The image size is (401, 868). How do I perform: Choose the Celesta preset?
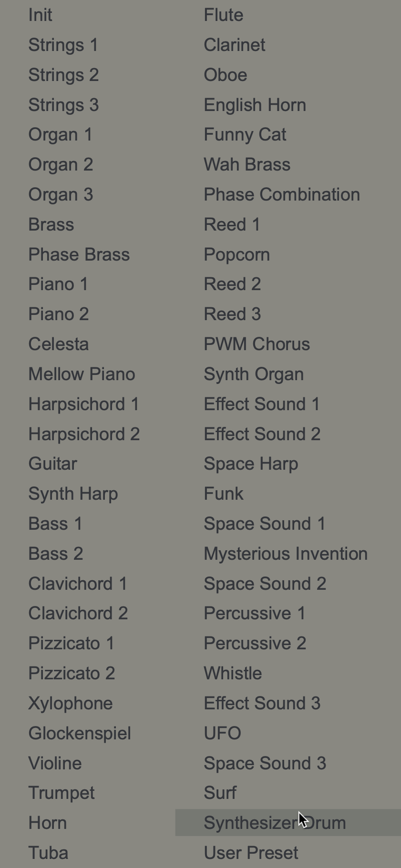click(x=58, y=344)
